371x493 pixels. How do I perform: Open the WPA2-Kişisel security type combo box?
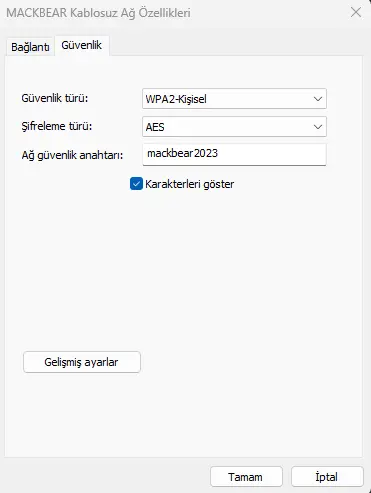(234, 99)
